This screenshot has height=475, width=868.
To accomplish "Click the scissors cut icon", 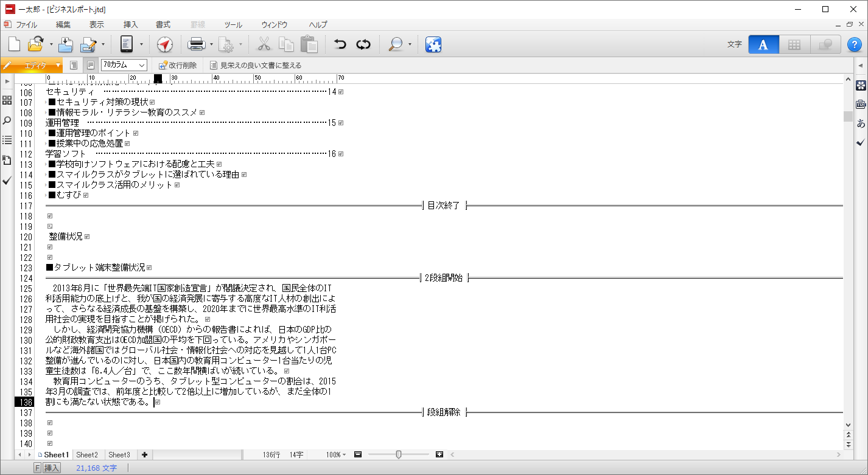I will tap(264, 44).
